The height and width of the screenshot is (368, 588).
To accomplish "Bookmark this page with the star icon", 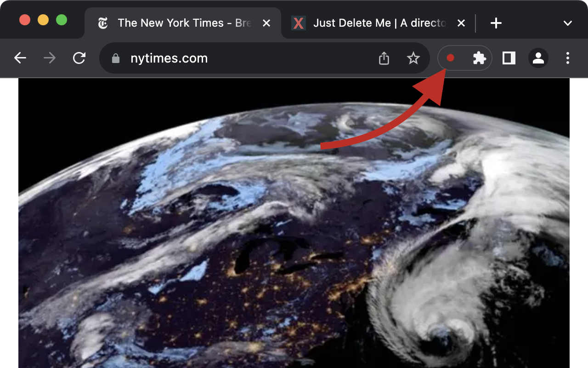I will 413,58.
